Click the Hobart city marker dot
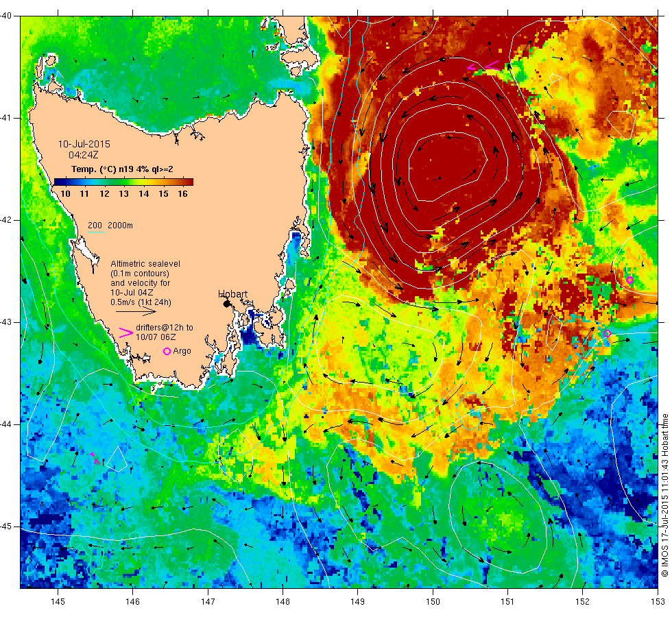 click(227, 304)
